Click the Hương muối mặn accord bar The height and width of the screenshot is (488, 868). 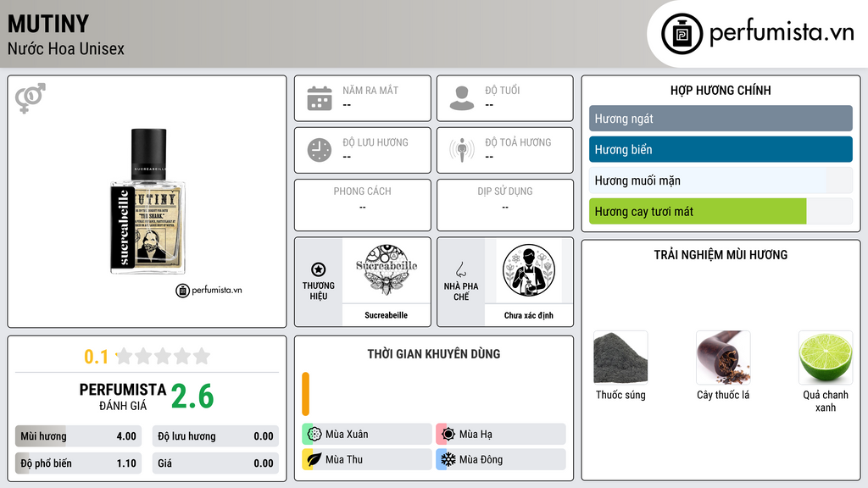click(x=721, y=180)
